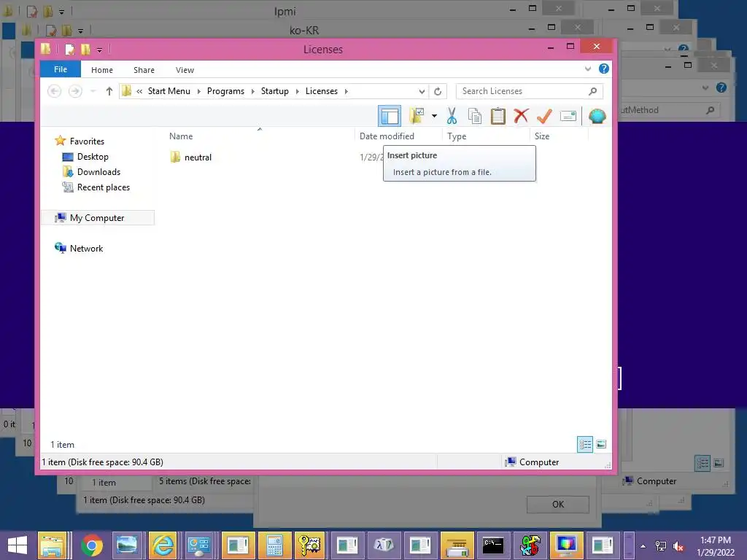Expand the arrow after Programs breadcrumb

click(252, 91)
